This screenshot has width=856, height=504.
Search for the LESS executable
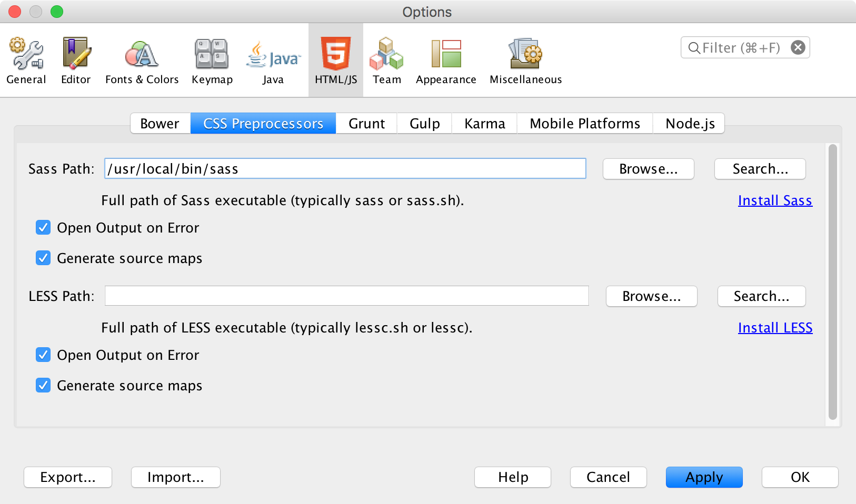762,296
